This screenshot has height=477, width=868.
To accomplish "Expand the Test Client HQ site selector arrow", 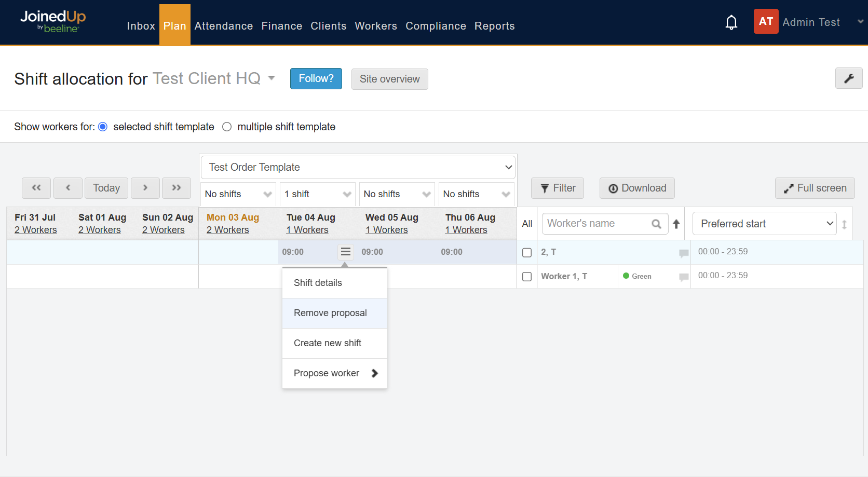I will (271, 78).
